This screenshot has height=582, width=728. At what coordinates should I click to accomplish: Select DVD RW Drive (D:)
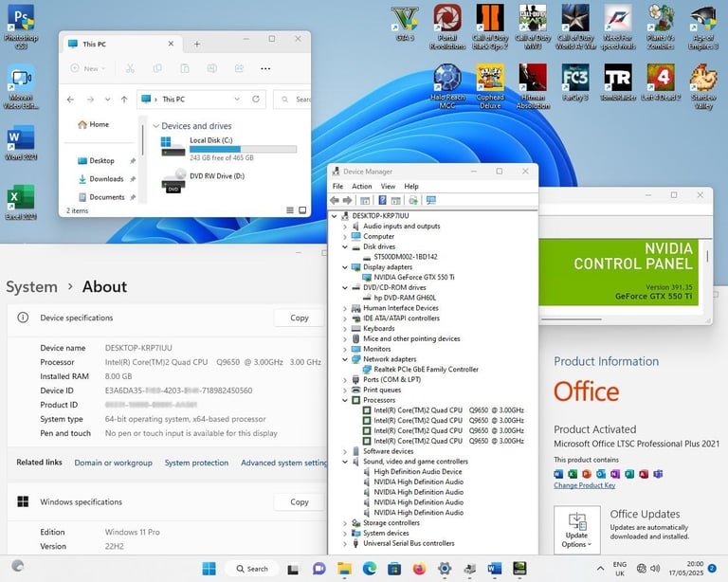204,181
